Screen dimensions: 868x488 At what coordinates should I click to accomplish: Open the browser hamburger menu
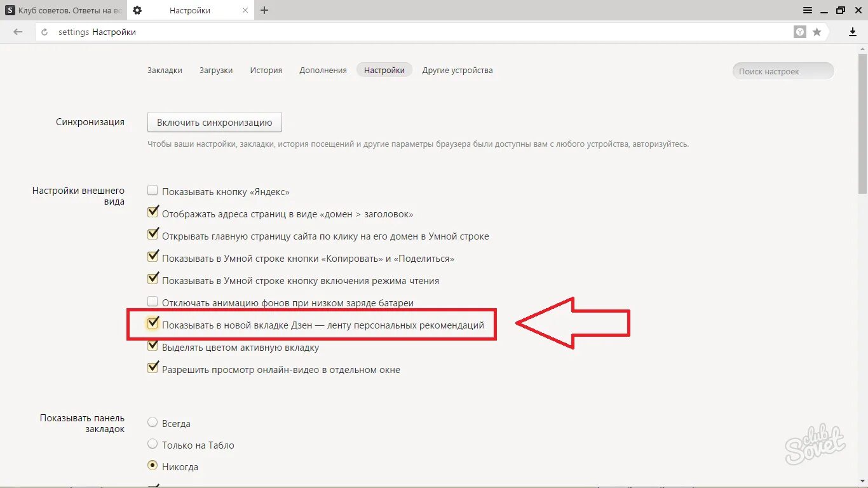point(808,10)
